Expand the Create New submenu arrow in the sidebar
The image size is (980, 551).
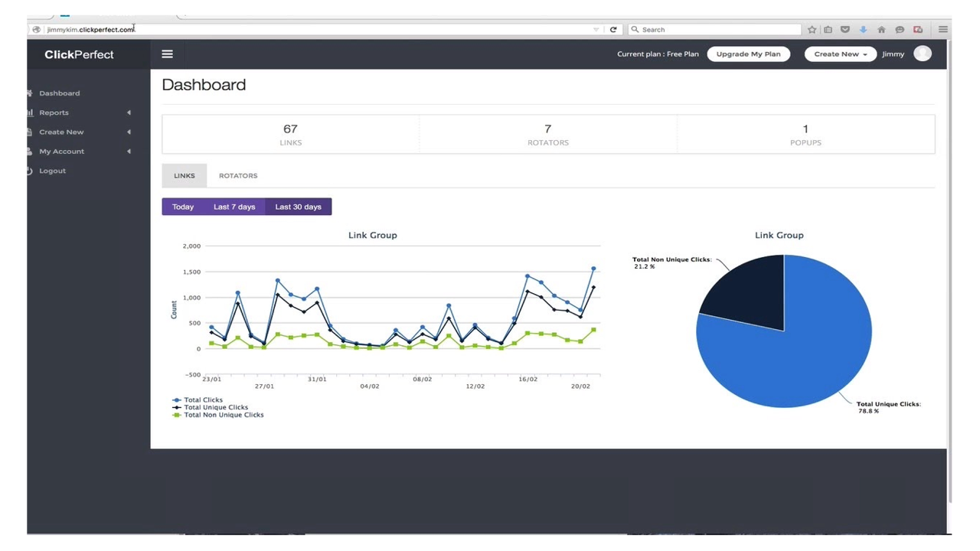click(x=129, y=132)
